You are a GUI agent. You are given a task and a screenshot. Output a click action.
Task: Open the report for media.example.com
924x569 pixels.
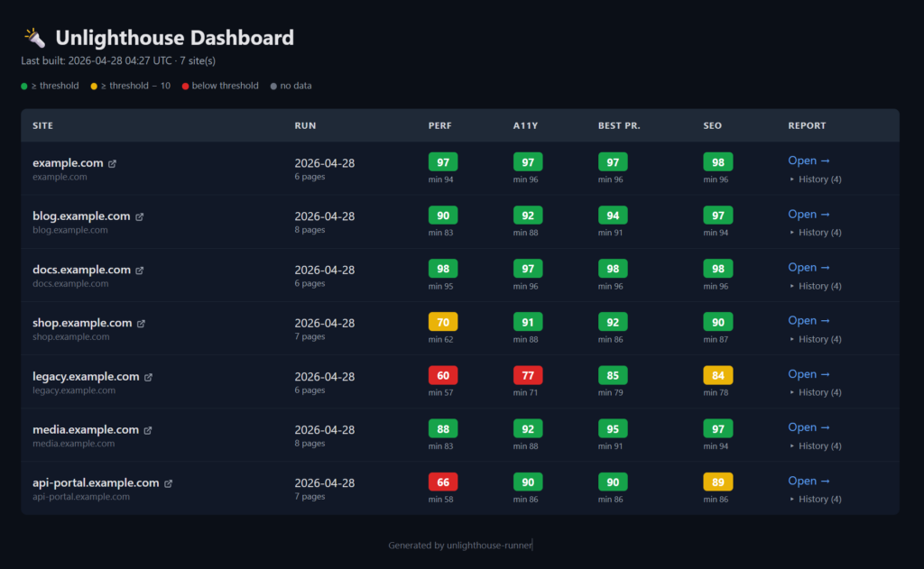809,427
